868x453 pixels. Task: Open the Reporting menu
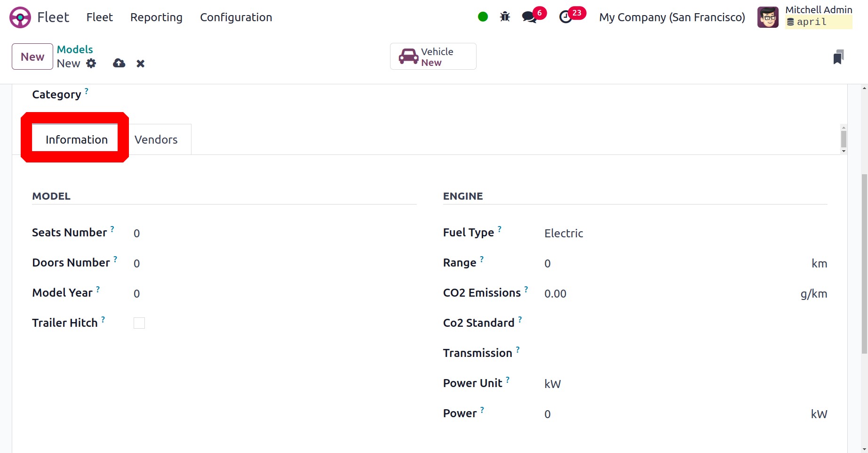(156, 17)
